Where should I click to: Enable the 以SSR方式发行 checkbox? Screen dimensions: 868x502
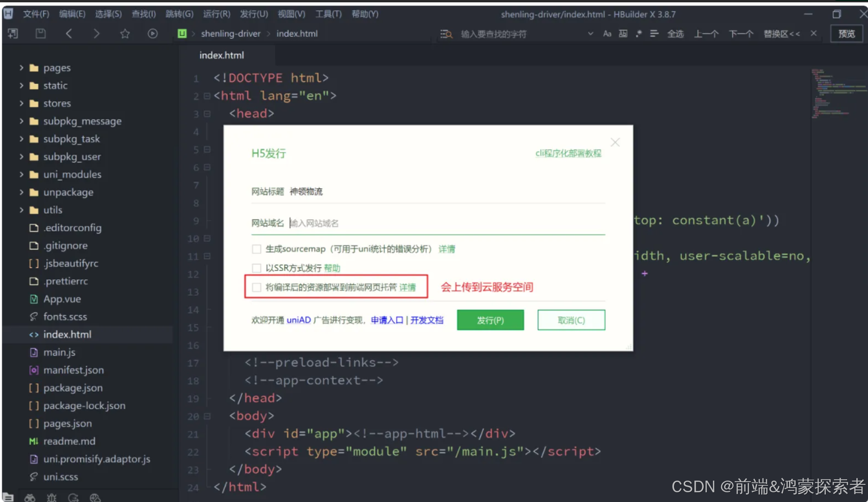(x=256, y=268)
